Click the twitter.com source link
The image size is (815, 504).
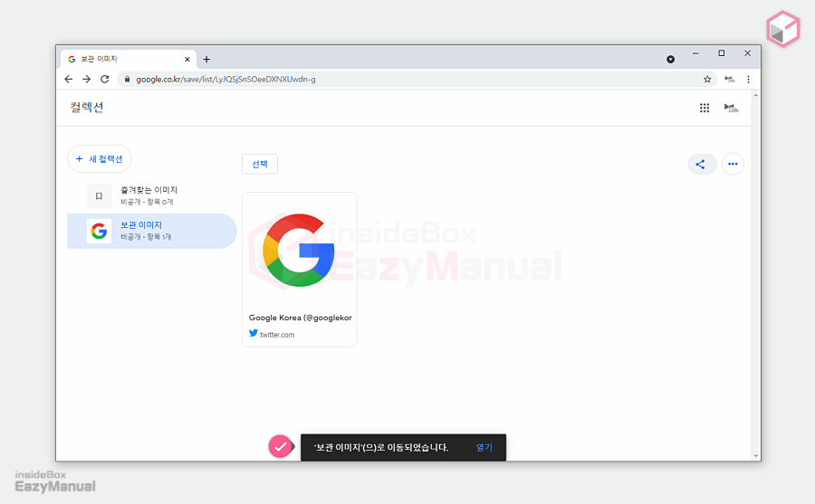click(277, 335)
